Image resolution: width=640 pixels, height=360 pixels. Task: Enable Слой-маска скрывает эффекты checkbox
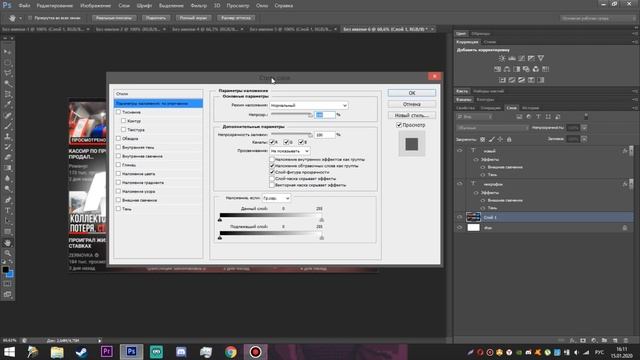pyautogui.click(x=272, y=178)
